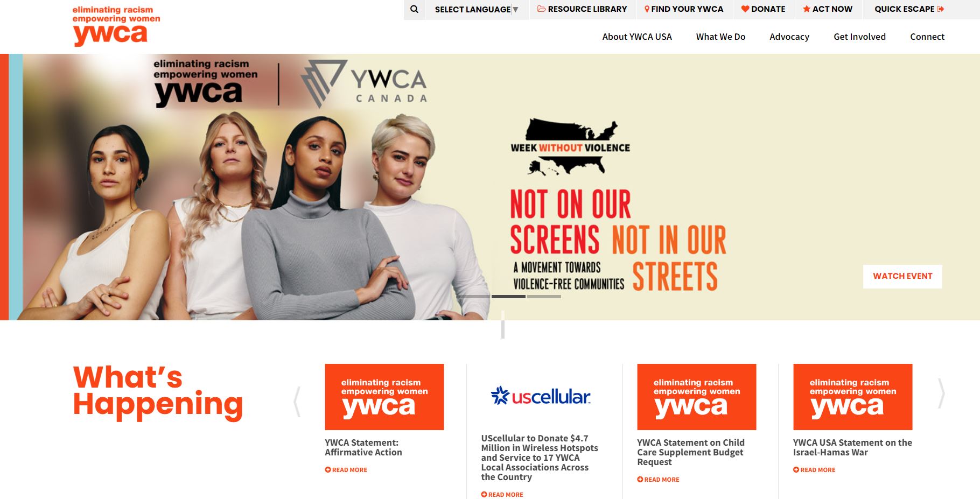Click the Donate heart icon
The width and height of the screenshot is (980, 499).
[x=745, y=9]
